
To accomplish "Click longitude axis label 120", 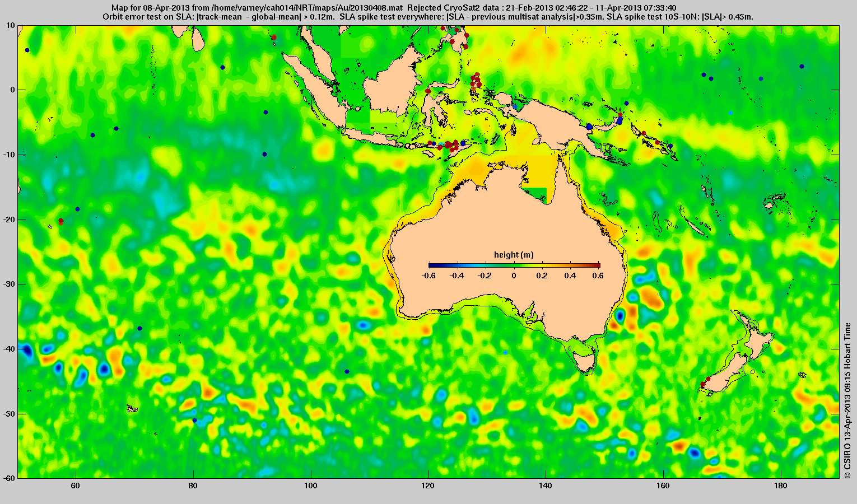I will pos(428,486).
